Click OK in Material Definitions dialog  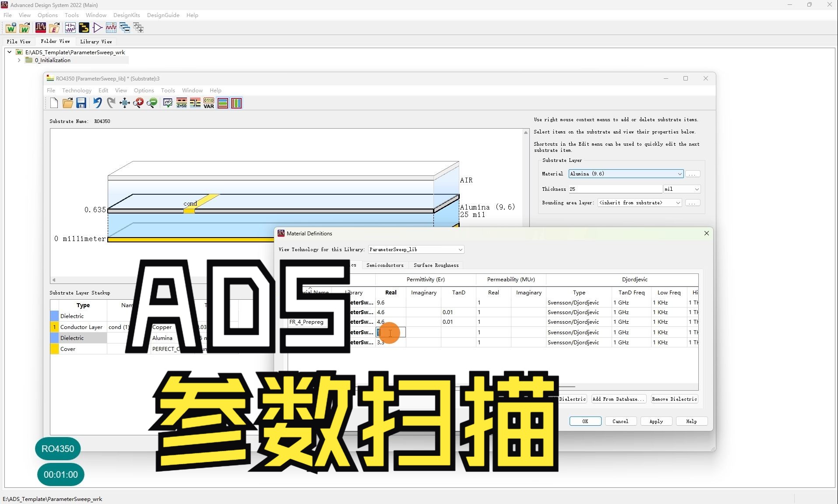click(x=585, y=421)
